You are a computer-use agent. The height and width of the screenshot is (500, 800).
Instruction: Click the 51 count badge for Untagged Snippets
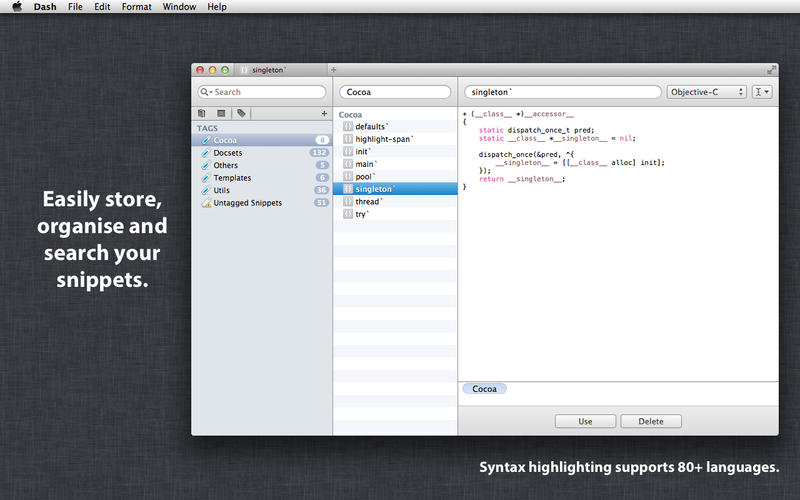pos(321,203)
